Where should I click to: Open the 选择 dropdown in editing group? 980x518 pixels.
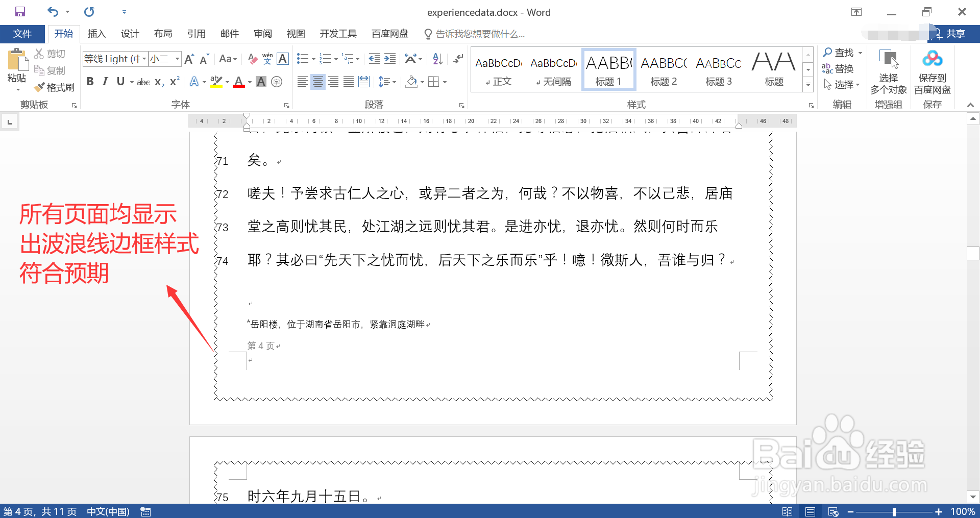point(842,85)
